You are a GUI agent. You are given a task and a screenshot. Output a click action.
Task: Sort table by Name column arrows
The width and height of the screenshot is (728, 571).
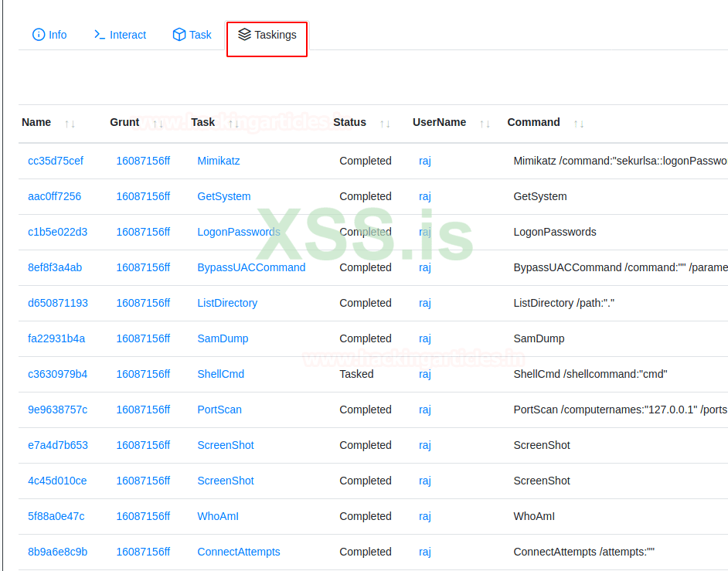(70, 124)
